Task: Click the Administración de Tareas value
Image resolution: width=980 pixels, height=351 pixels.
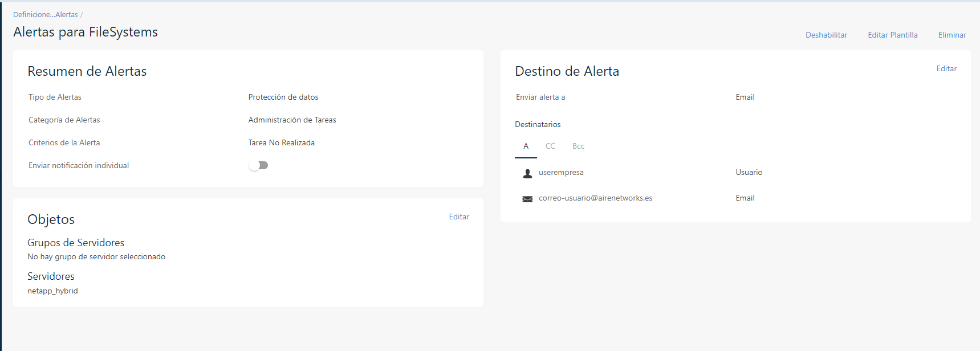Action: [x=292, y=120]
